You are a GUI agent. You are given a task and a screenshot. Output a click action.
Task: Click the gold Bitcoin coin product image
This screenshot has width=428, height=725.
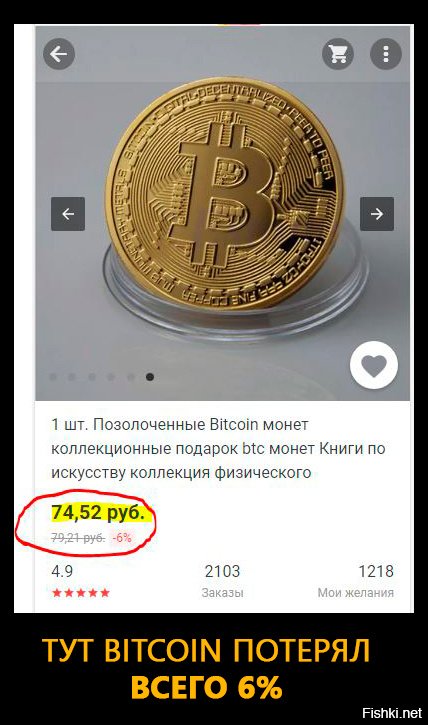(x=225, y=194)
